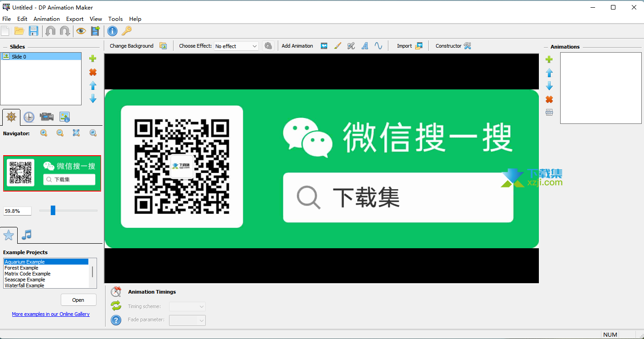The width and height of the screenshot is (644, 339).
Task: Click the Open button
Action: 78,300
